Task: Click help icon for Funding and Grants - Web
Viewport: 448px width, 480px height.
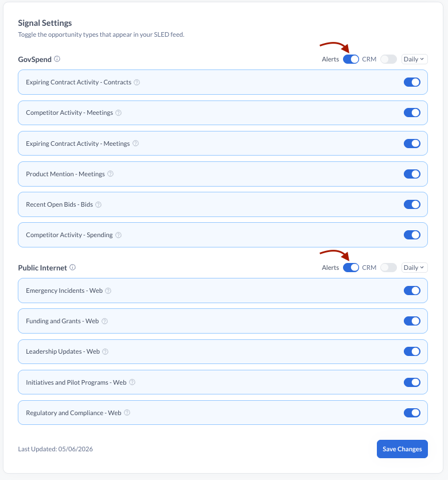Action: point(104,321)
